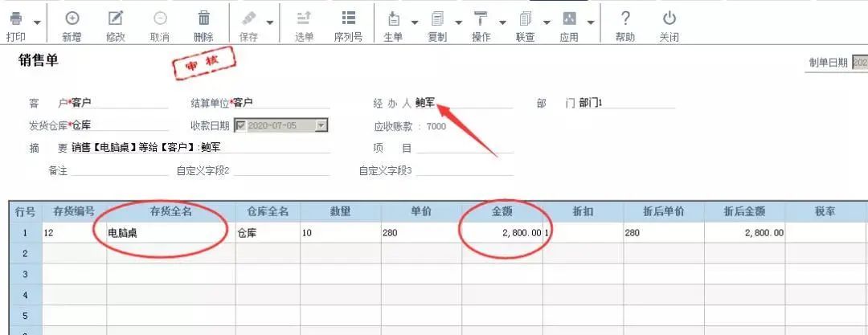Click the 存货编号 column header

74,211
